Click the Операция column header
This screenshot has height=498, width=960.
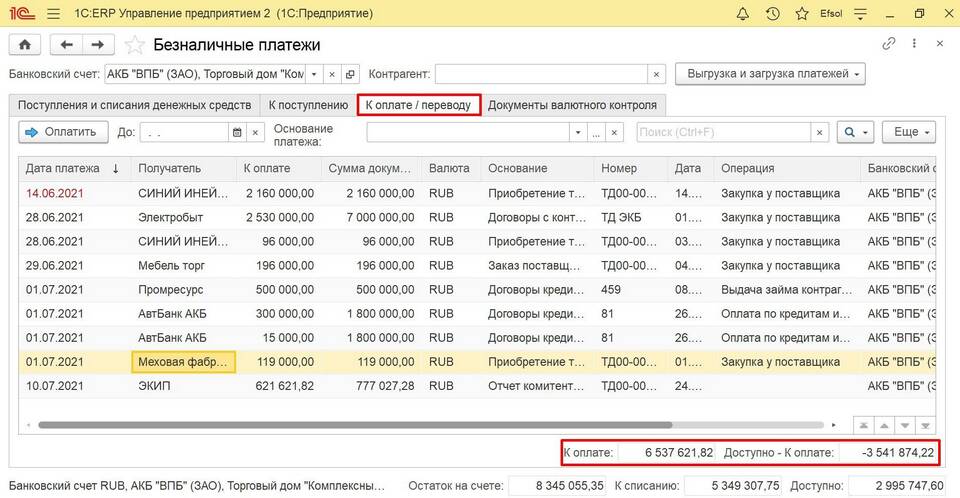click(x=786, y=168)
